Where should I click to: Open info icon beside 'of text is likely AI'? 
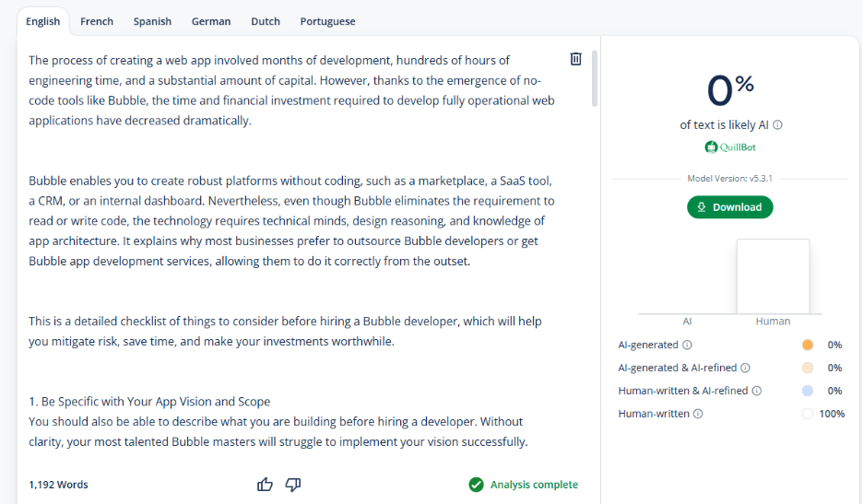777,125
